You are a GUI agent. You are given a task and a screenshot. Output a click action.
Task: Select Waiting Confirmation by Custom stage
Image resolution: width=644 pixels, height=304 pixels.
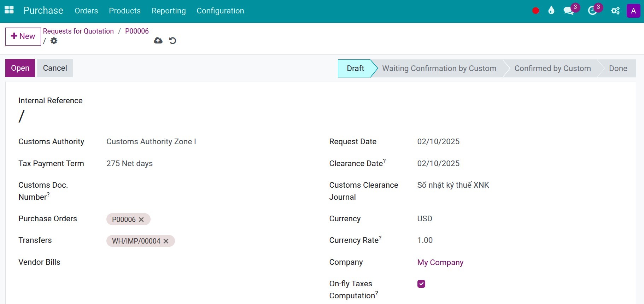439,68
